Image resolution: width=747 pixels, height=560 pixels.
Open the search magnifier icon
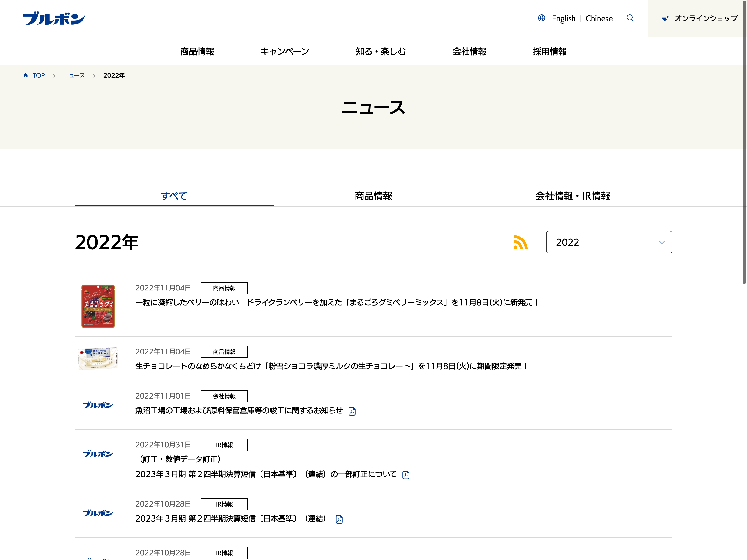pos(630,18)
